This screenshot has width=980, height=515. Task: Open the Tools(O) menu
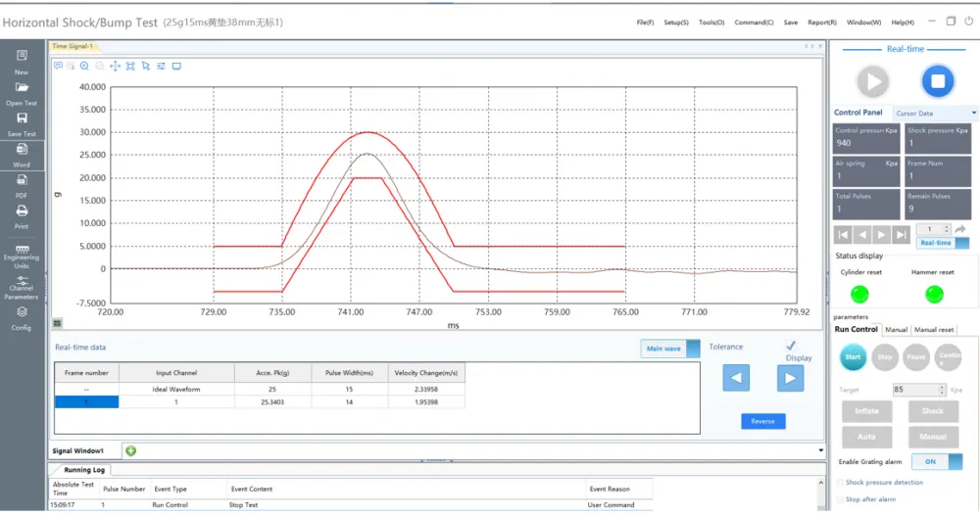711,23
